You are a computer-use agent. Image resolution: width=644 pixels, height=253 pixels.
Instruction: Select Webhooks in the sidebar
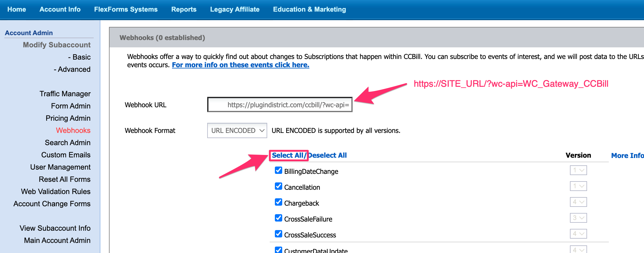pos(73,130)
